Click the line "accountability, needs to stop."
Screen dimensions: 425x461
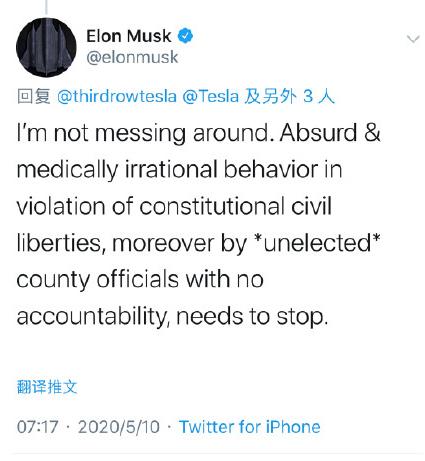pyautogui.click(x=172, y=316)
